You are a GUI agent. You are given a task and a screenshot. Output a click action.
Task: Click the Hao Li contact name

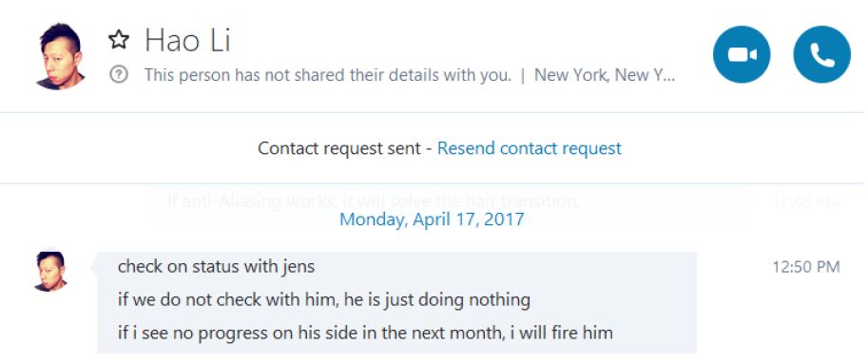(x=187, y=41)
